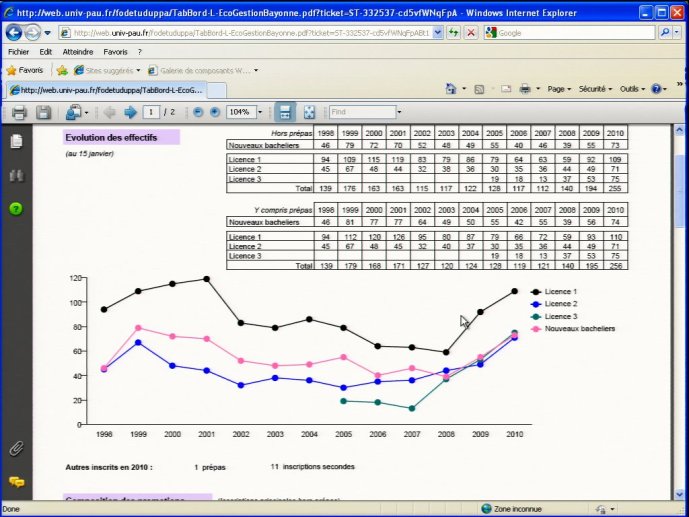The image size is (689, 517).
Task: Click the Y compris prépas table header
Action: coord(283,210)
